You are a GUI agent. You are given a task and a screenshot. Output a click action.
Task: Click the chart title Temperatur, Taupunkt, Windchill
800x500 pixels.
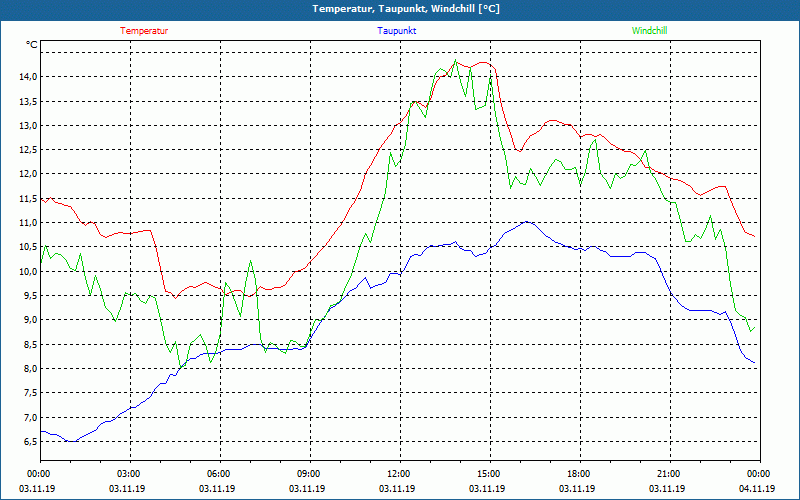tap(406, 9)
